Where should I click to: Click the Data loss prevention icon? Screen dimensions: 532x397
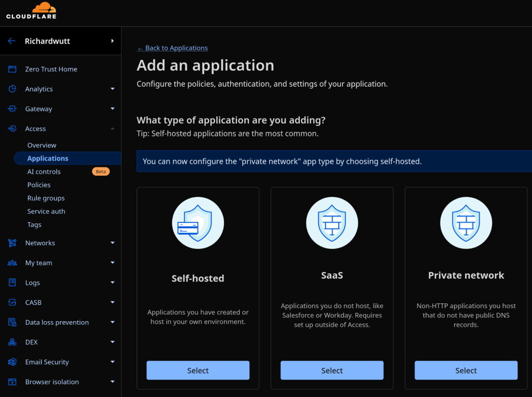(12, 322)
